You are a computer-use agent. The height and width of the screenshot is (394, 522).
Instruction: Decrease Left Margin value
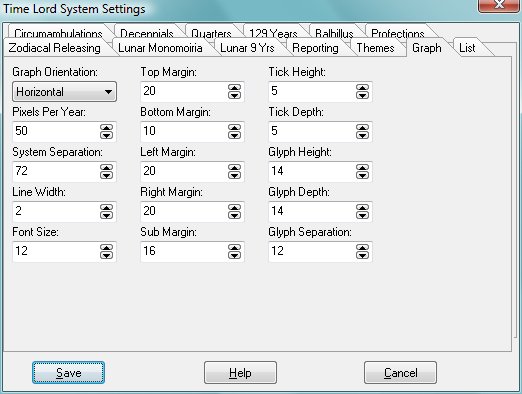tap(234, 175)
